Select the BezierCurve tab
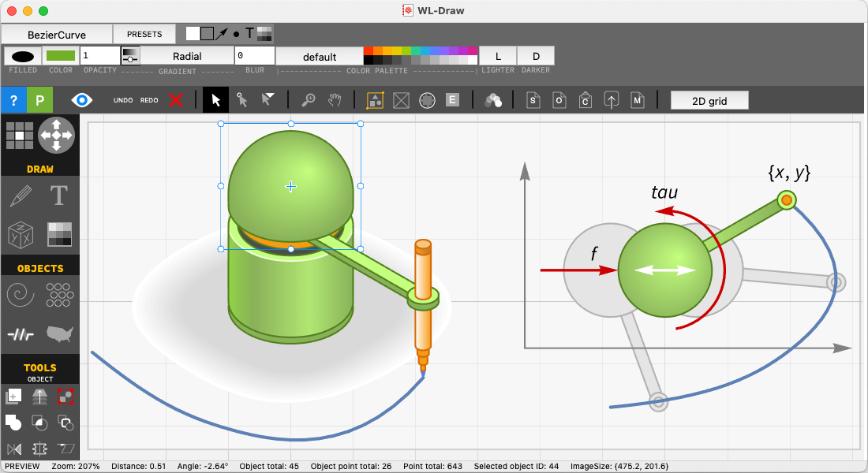The width and height of the screenshot is (868, 473). tap(57, 35)
